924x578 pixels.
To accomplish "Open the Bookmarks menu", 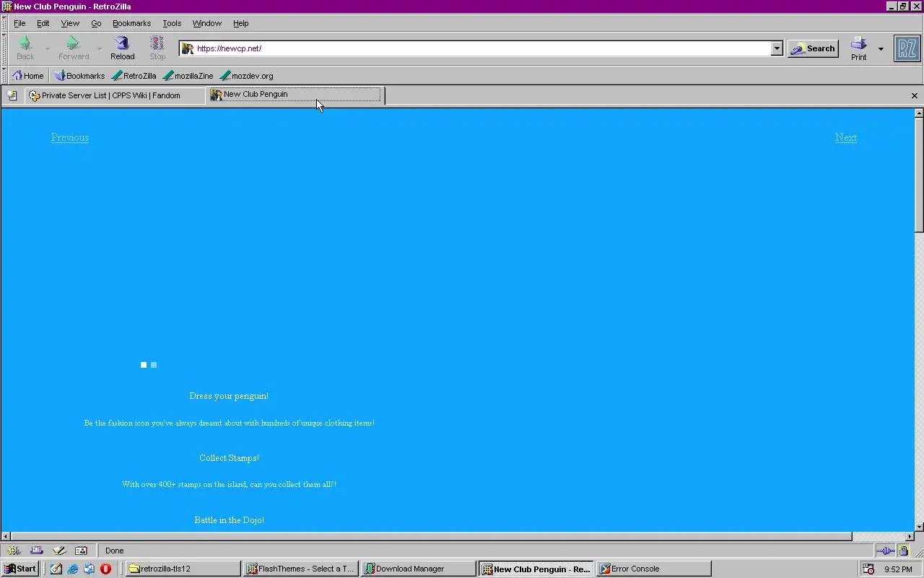I will (x=131, y=23).
